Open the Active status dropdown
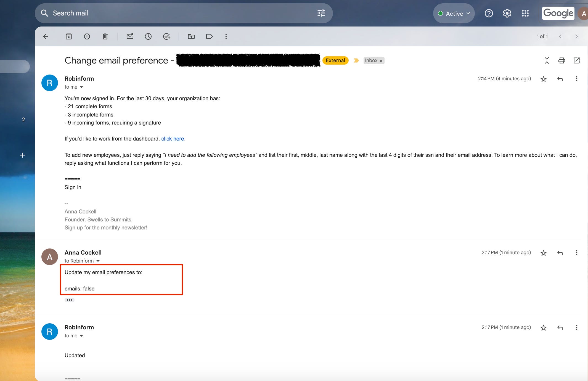588x381 pixels. 454,14
